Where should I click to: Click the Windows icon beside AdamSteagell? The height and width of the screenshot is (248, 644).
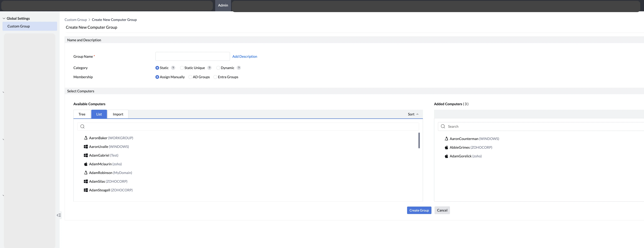pyautogui.click(x=86, y=190)
